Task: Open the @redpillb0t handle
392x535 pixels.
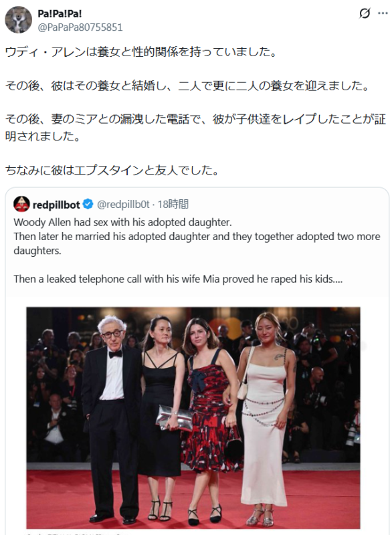Action: pyautogui.click(x=123, y=204)
